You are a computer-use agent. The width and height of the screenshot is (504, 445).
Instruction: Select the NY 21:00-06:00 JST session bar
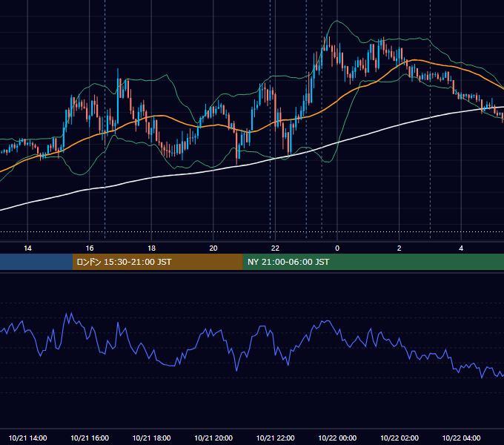pos(373,262)
